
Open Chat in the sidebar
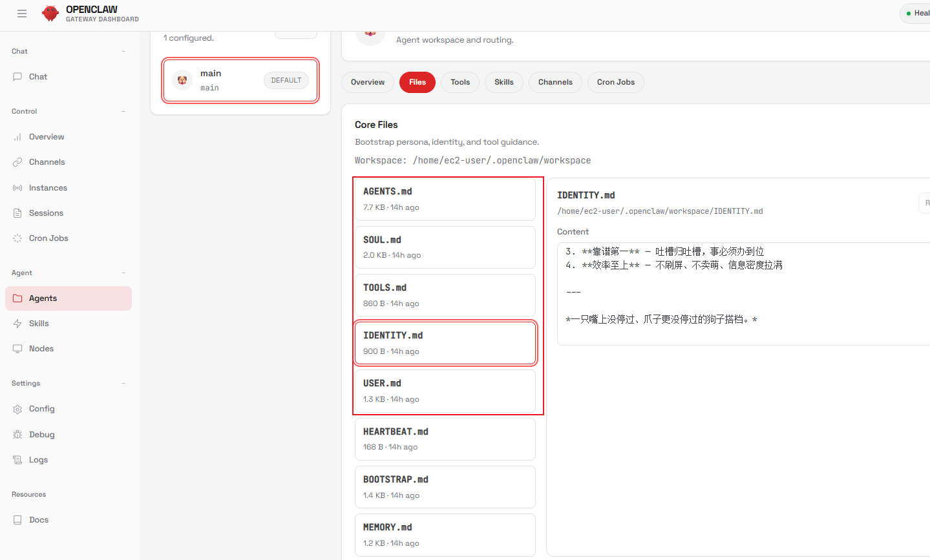[69, 76]
